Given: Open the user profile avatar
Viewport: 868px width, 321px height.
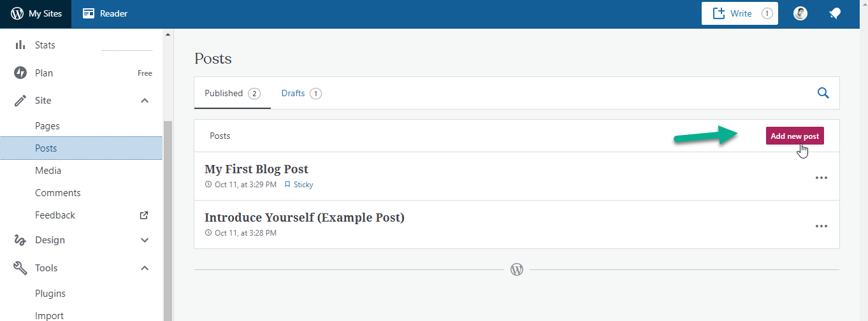Looking at the screenshot, I should click(800, 13).
